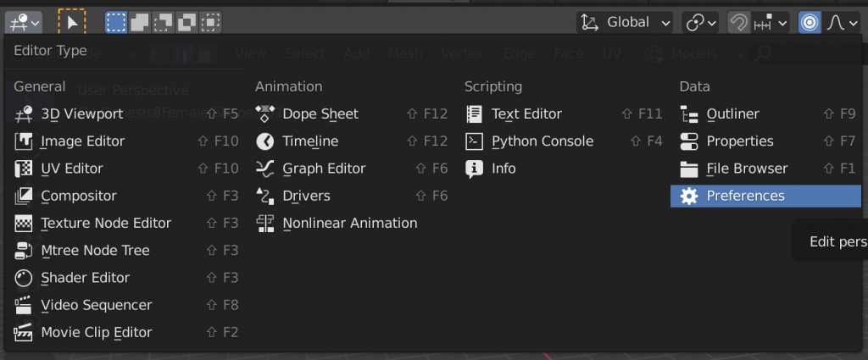Click the Timeline clock icon

[265, 141]
